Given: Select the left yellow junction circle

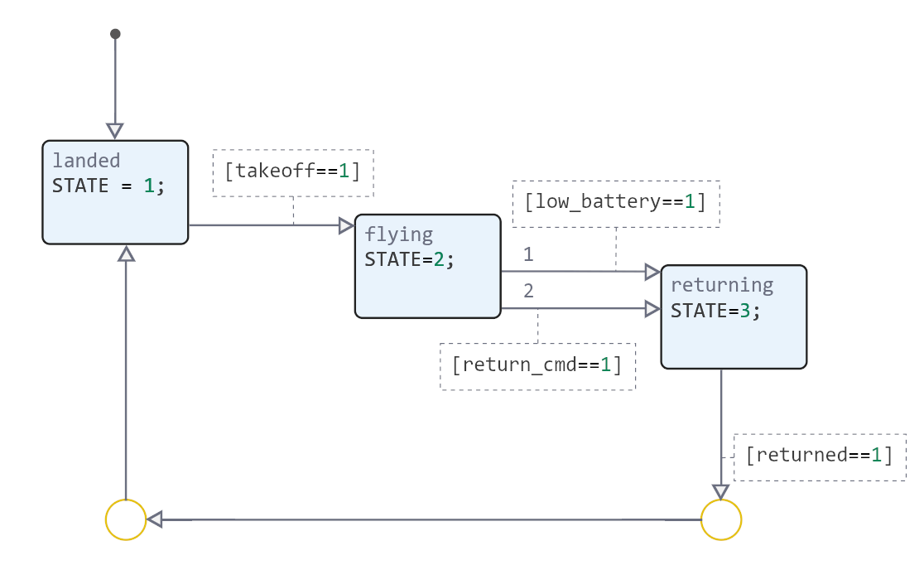Looking at the screenshot, I should (x=126, y=520).
